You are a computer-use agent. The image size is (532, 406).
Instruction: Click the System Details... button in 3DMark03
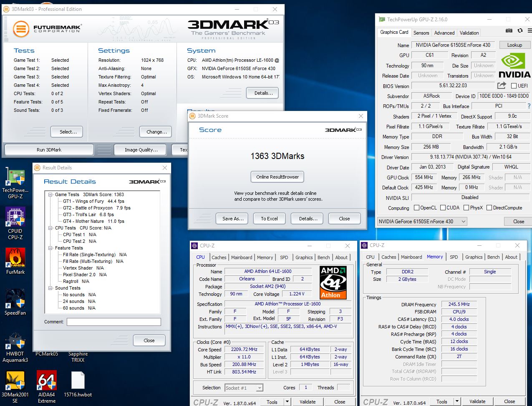pos(262,93)
